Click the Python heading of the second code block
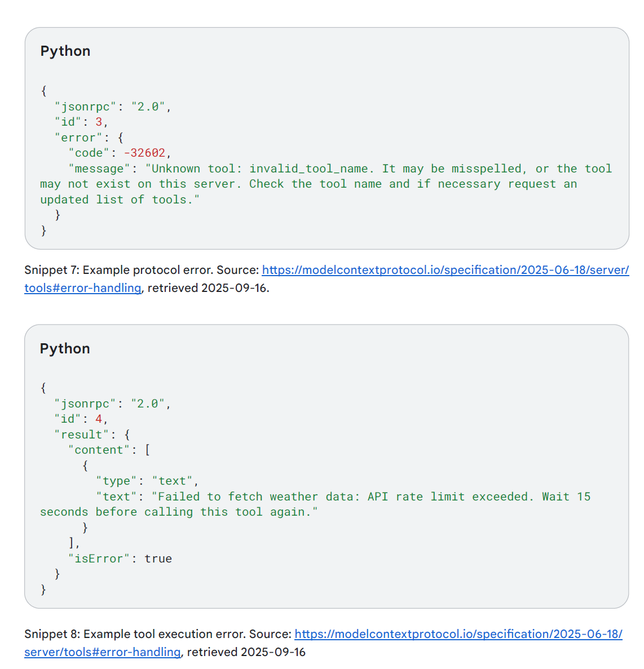The height and width of the screenshot is (669, 644). (65, 349)
